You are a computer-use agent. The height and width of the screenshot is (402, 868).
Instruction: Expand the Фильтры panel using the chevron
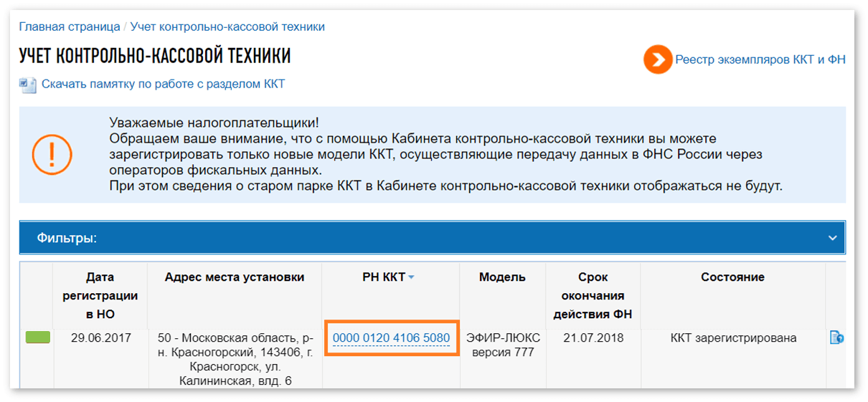[x=832, y=238]
